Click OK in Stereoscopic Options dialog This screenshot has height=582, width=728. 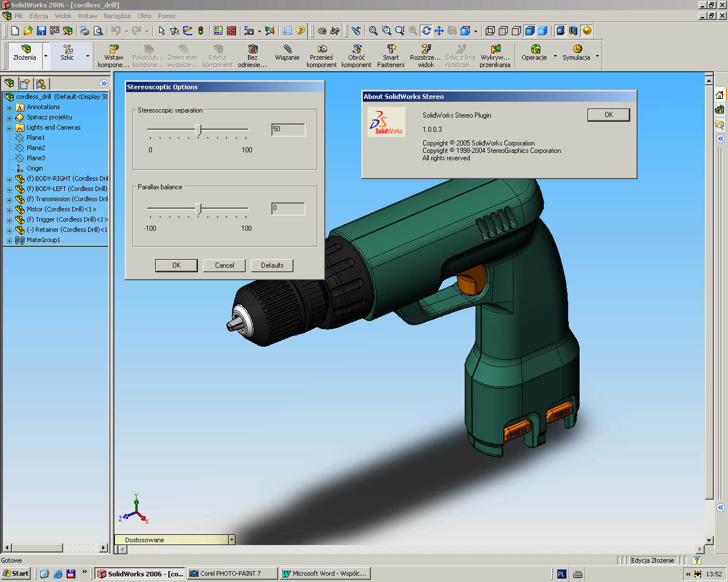(x=176, y=265)
